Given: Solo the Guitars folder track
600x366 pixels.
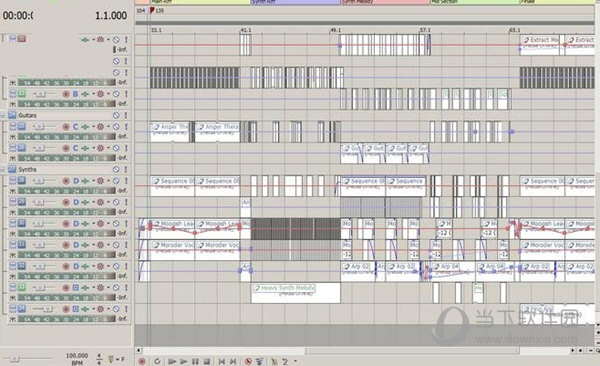Looking at the screenshot, I should pyautogui.click(x=126, y=115).
